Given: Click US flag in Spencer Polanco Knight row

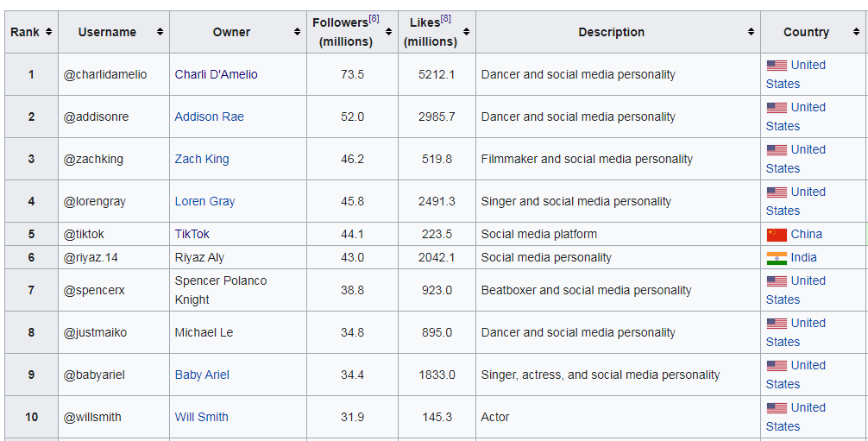Looking at the screenshot, I should [777, 280].
